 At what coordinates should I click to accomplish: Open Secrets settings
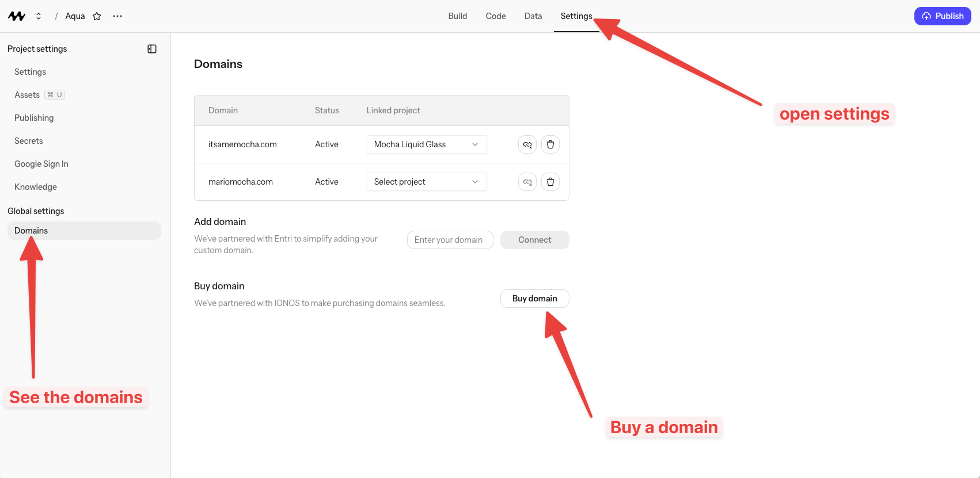coord(29,141)
